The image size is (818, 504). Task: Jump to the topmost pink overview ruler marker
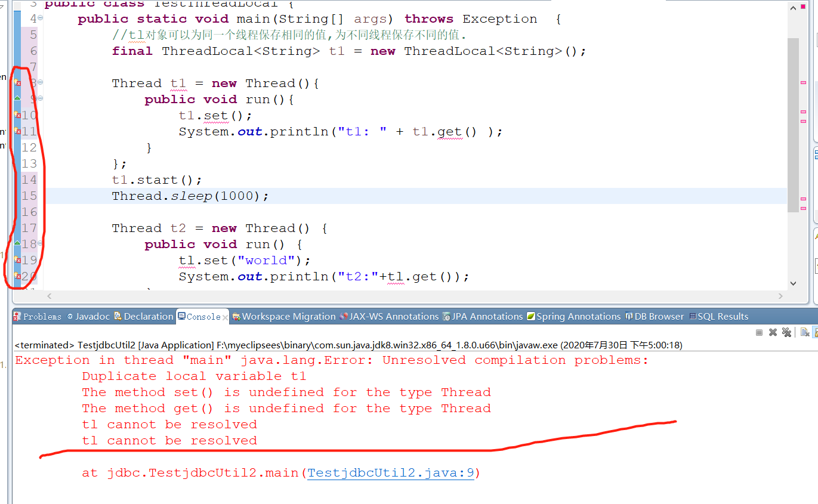(x=803, y=82)
